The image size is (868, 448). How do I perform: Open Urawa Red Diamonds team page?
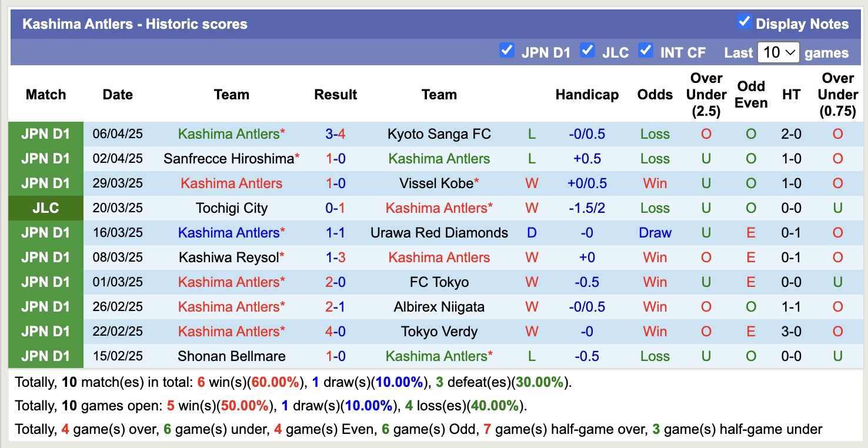coord(439,232)
